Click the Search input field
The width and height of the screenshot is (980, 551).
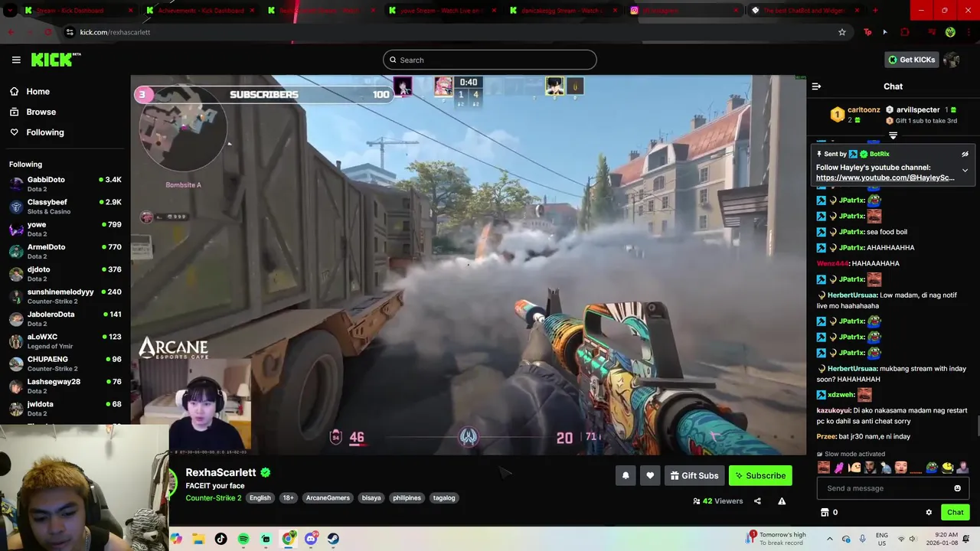[490, 60]
